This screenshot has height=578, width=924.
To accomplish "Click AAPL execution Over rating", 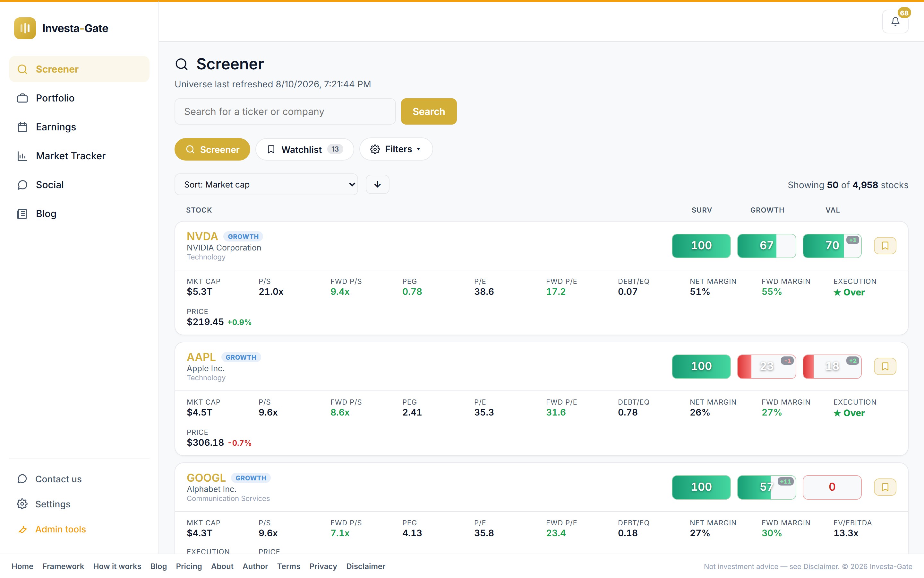I will (x=849, y=413).
